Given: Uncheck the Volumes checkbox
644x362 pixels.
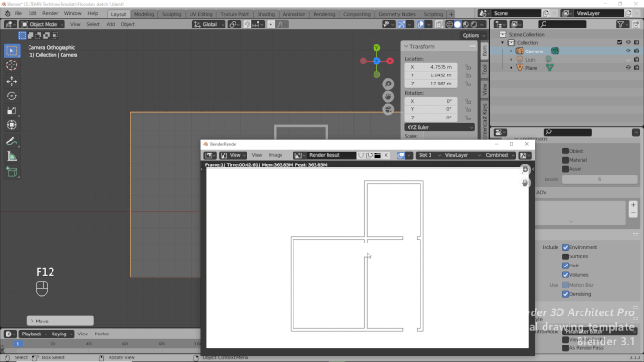Looking at the screenshot, I should tap(565, 275).
